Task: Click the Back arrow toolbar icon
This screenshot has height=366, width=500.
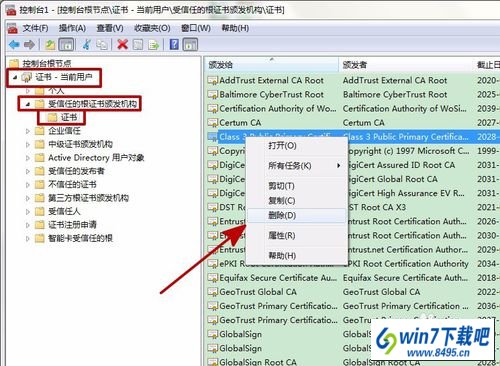Action: [x=14, y=44]
